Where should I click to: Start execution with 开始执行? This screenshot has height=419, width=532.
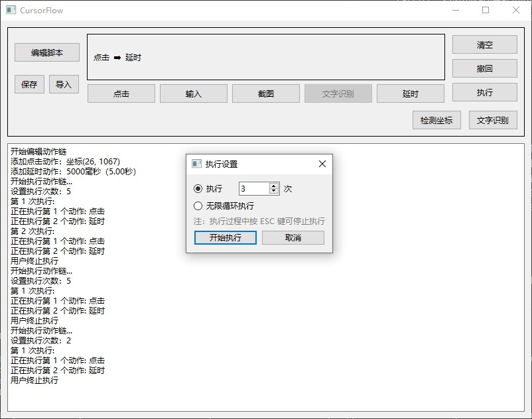point(226,237)
